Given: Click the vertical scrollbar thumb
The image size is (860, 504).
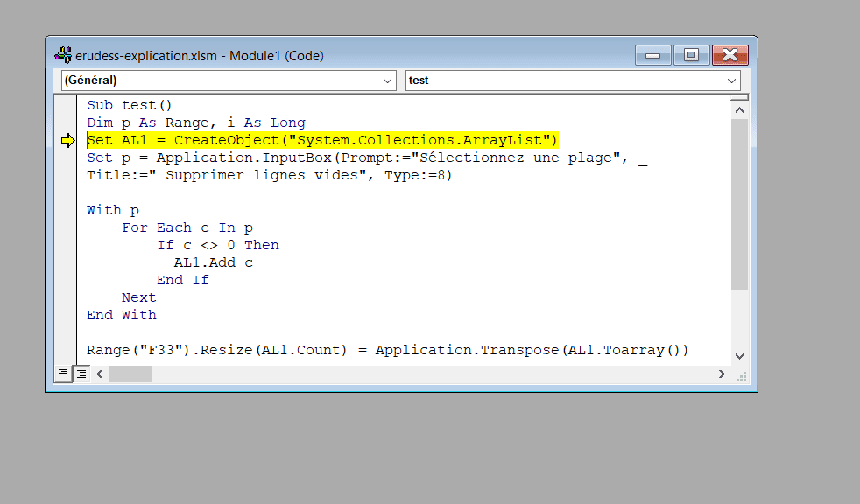Looking at the screenshot, I should pyautogui.click(x=739, y=205).
